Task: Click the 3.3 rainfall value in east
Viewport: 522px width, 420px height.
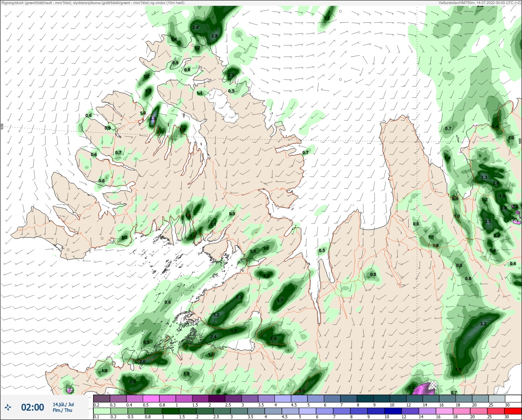Action: (x=484, y=177)
